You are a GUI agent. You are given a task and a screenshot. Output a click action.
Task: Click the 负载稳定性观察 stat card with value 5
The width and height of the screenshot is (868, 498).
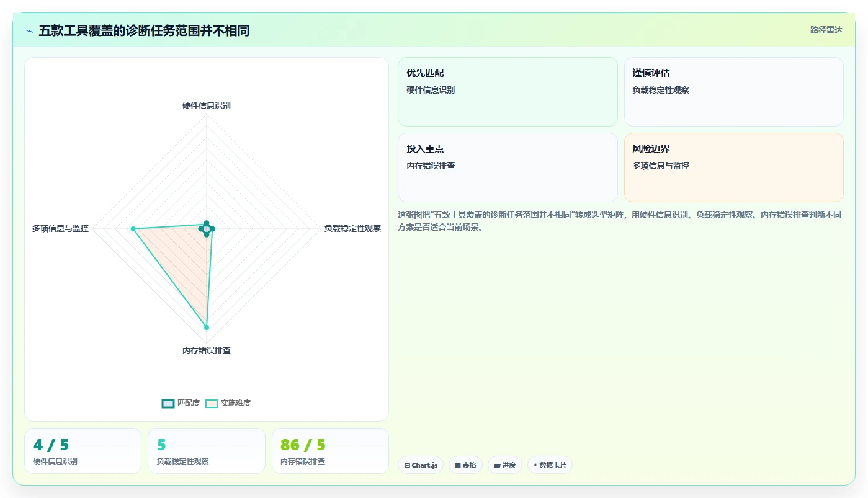[207, 451]
